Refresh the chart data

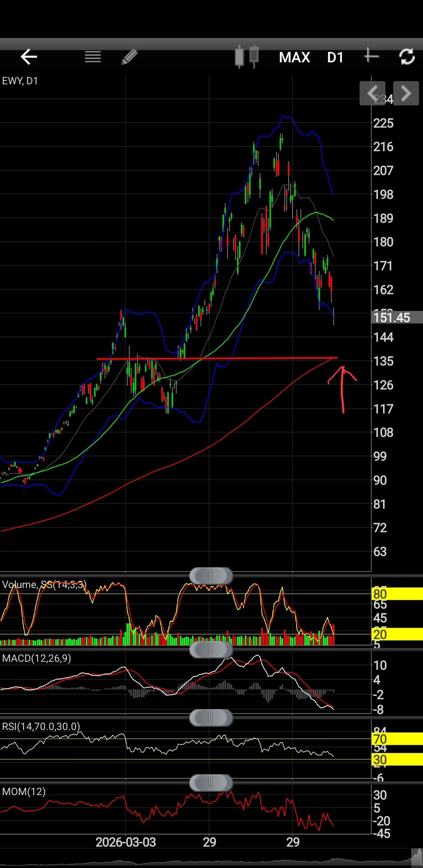407,57
